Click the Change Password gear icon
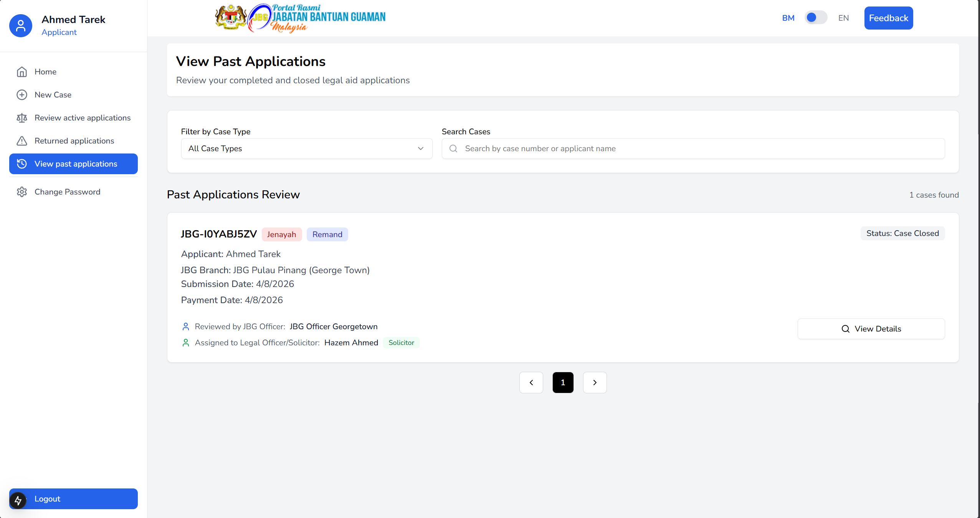This screenshot has height=518, width=980. point(22,192)
